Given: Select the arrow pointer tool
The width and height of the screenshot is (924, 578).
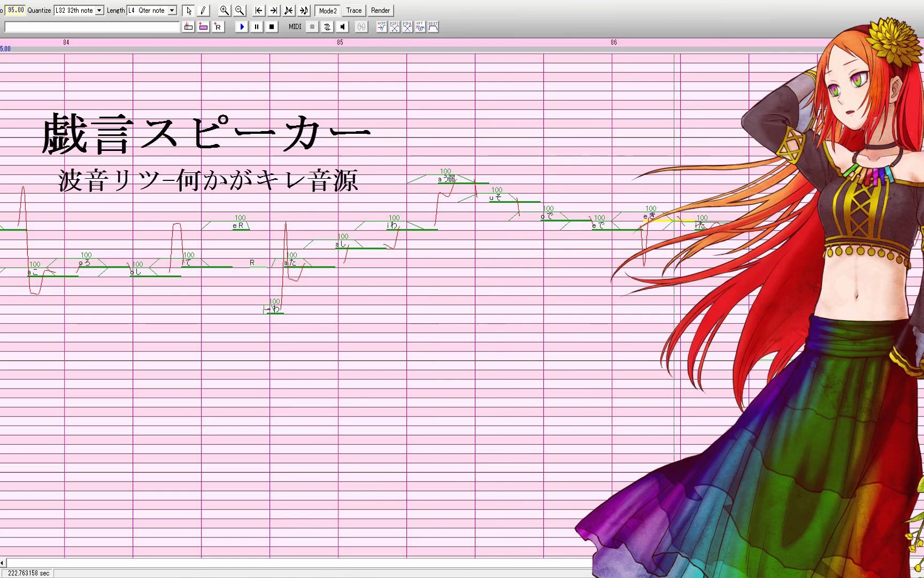Looking at the screenshot, I should point(188,11).
